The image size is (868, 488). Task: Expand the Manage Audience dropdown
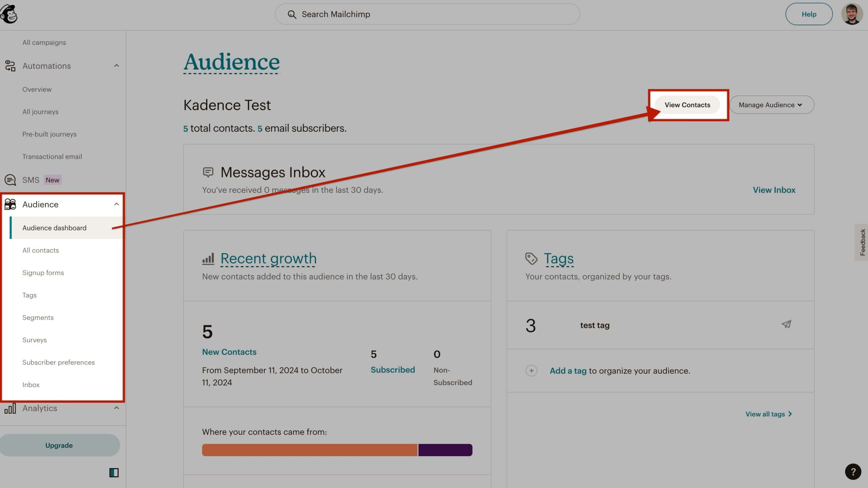(771, 105)
